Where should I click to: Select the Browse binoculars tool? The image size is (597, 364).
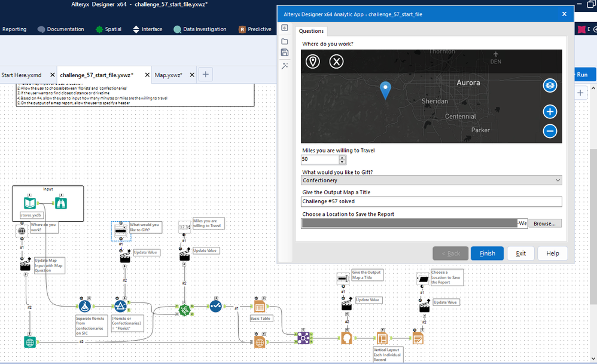61,203
